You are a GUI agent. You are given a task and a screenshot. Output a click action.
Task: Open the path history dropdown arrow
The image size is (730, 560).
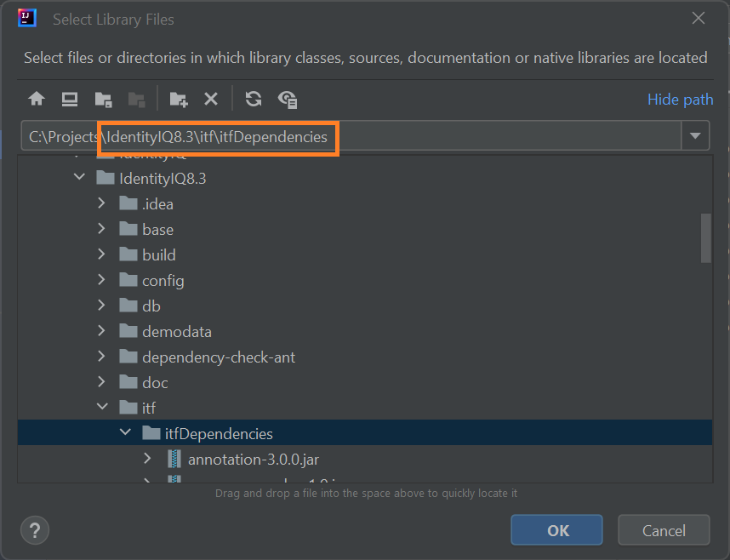[696, 135]
